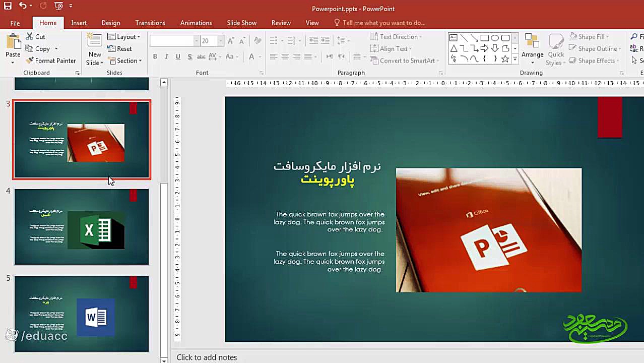Decrease the list indent level

pos(313,41)
